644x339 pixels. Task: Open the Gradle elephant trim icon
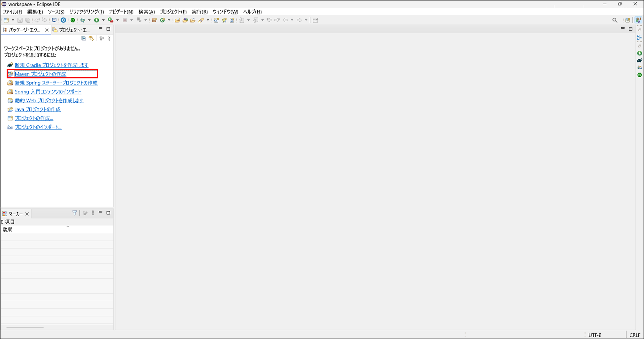point(639,60)
